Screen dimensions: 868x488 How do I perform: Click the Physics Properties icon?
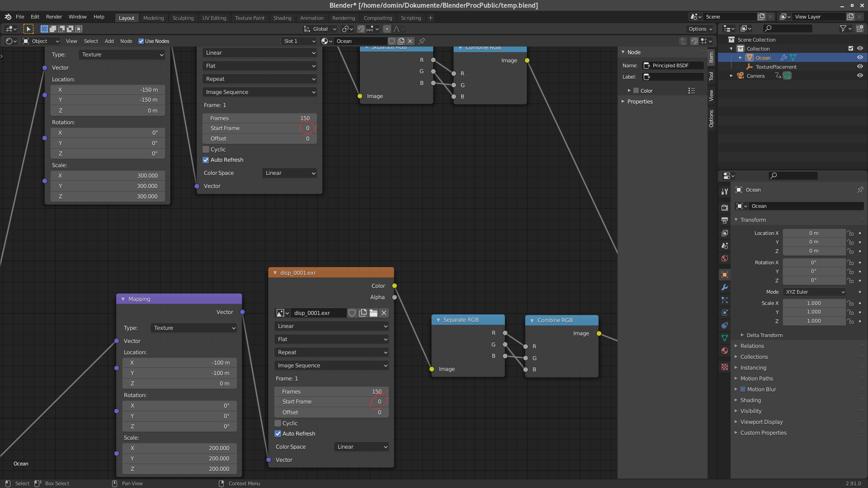pos(724,313)
